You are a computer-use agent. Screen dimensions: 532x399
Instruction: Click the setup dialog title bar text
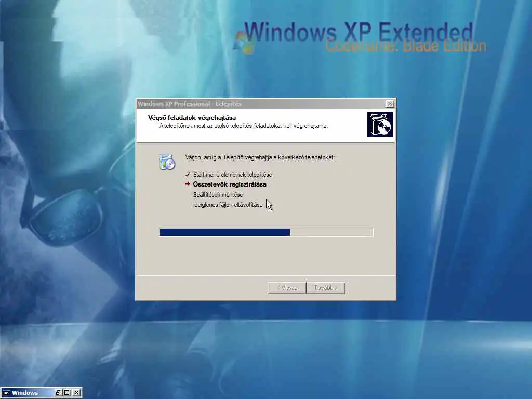pyautogui.click(x=189, y=104)
